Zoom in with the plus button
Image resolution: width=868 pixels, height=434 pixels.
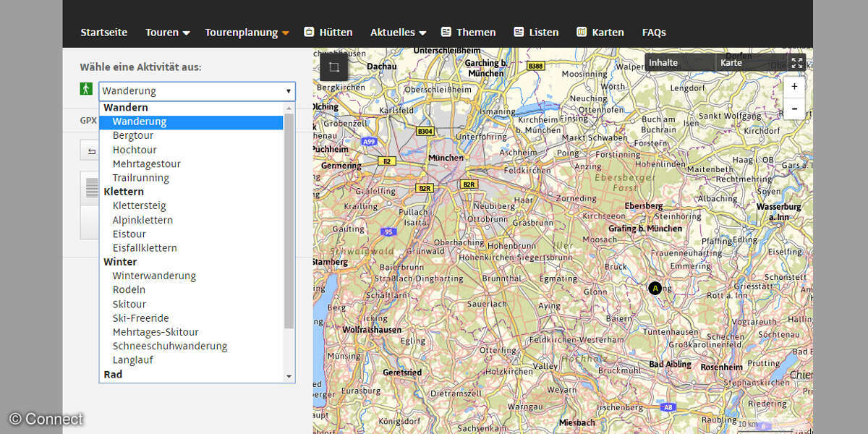[794, 87]
